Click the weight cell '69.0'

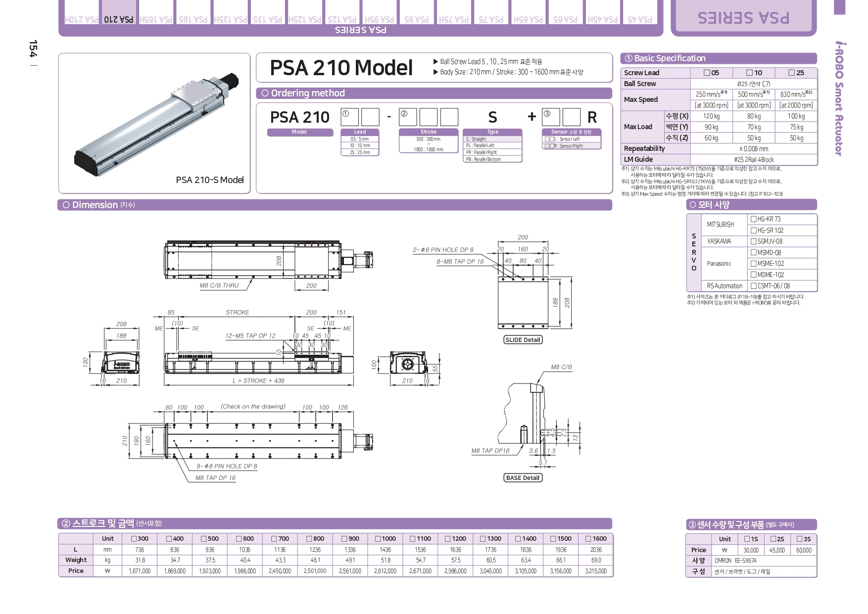pos(596,560)
